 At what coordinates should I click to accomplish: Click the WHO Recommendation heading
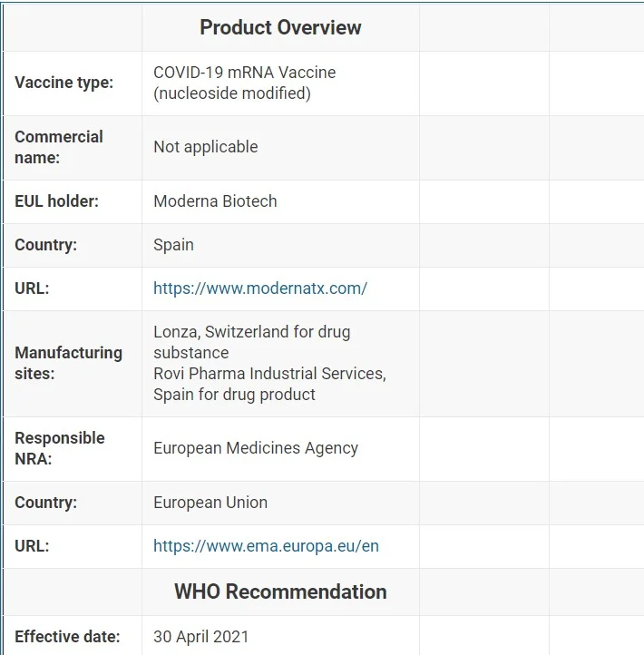(280, 591)
